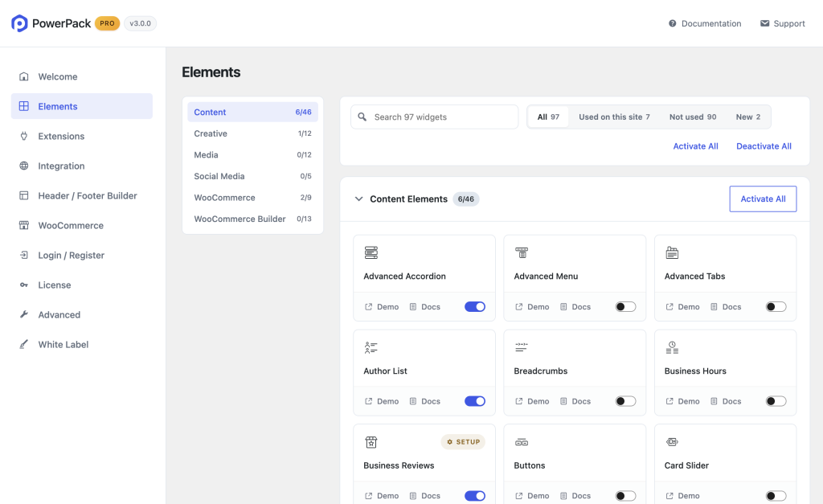Filter by Not used 90

click(x=692, y=117)
